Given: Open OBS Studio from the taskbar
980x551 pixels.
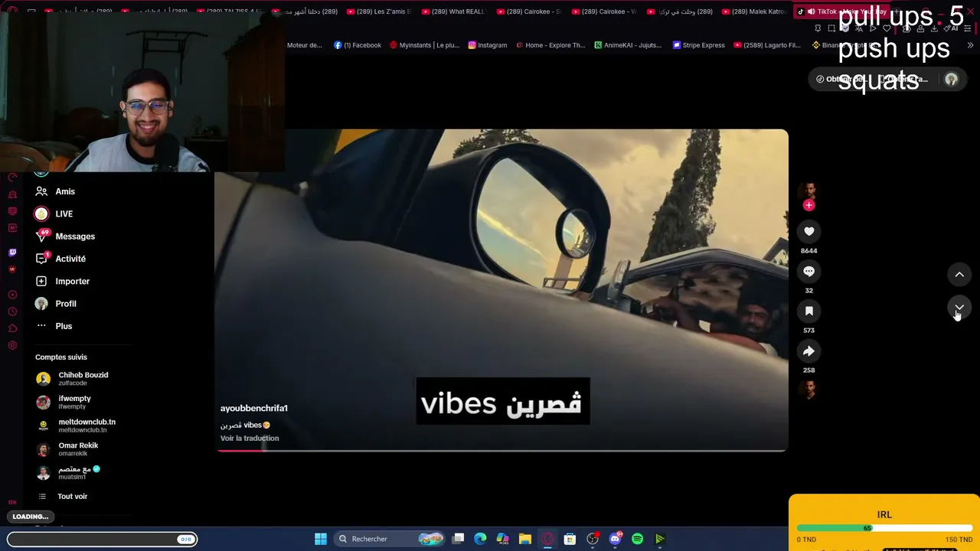Looking at the screenshot, I should click(593, 539).
